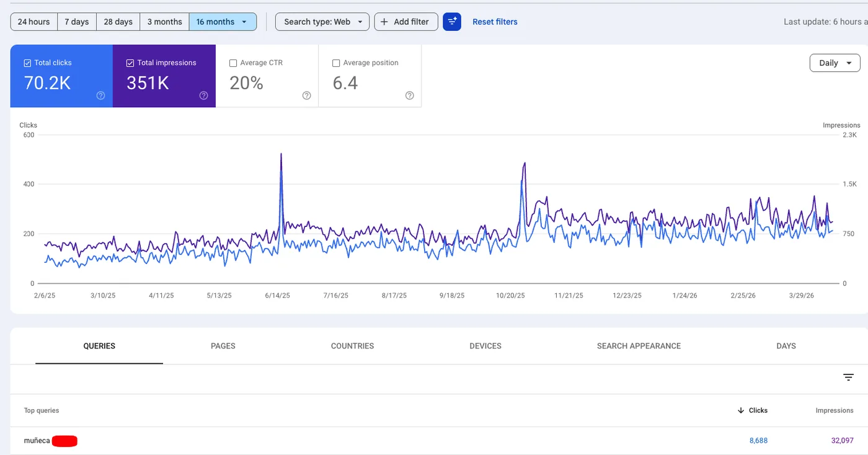Enable the Average CTR metric
Viewport: 868px width, 455px height.
233,63
